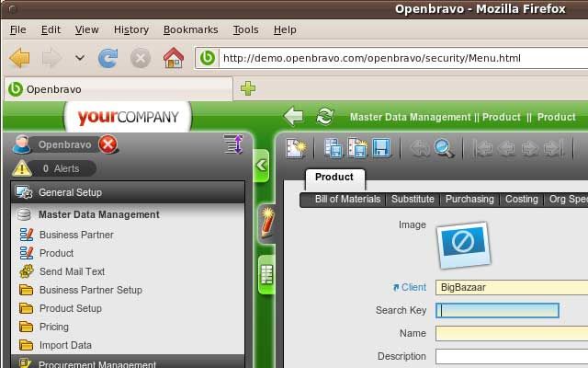Open Product window in left menu
This screenshot has height=368, width=588.
tap(57, 253)
